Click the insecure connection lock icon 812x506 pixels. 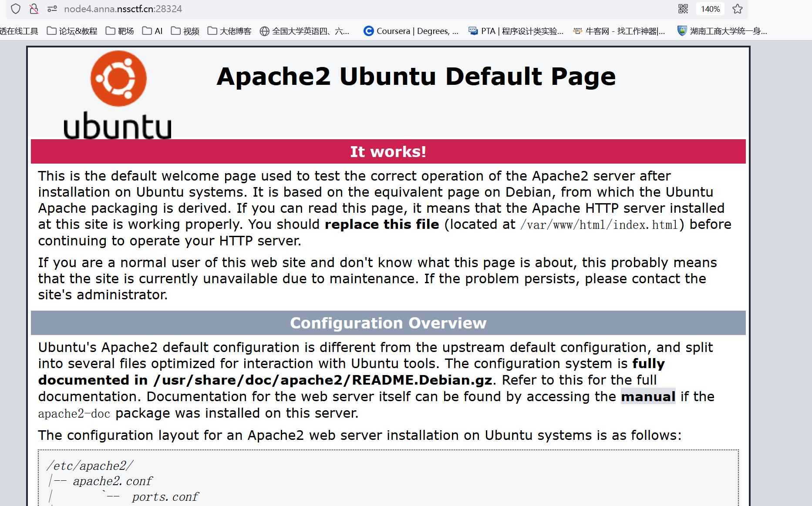[x=34, y=9]
